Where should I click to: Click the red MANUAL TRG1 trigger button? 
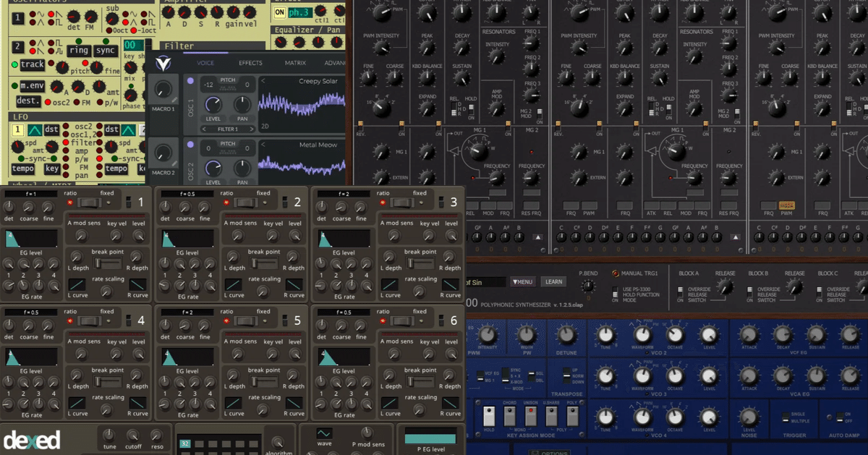click(x=616, y=273)
